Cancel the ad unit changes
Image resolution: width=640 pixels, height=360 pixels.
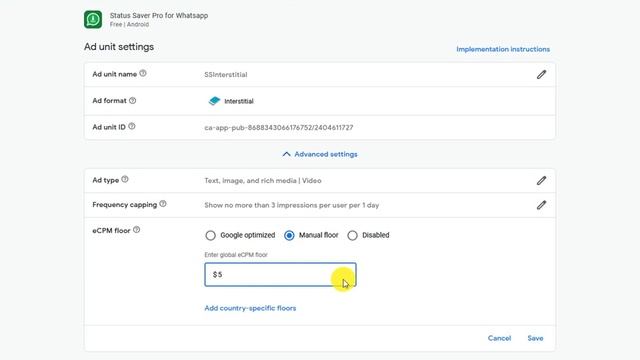499,338
